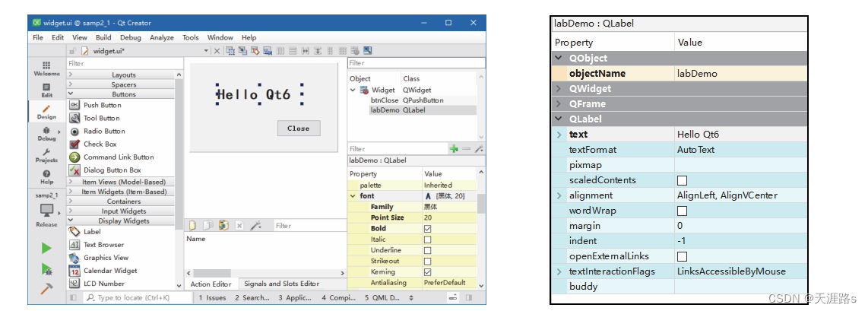Open the Debug mode
Image resolution: width=868 pixels, height=311 pixels.
point(47,133)
